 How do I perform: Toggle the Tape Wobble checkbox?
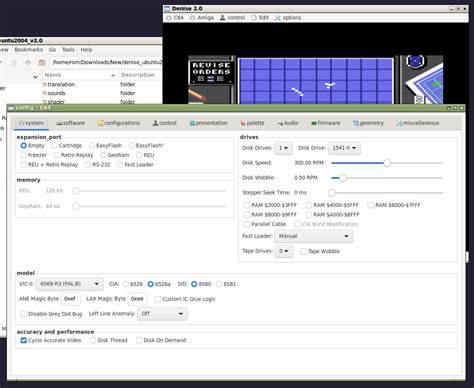pos(303,251)
